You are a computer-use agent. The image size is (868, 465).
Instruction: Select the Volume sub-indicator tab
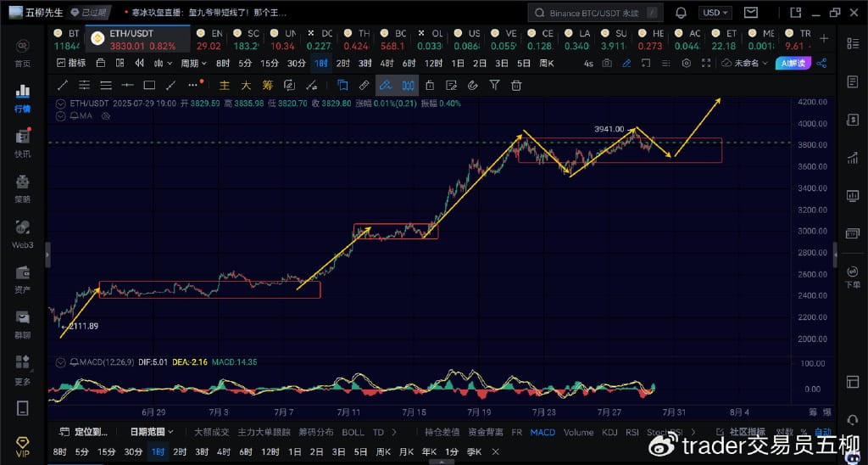578,432
